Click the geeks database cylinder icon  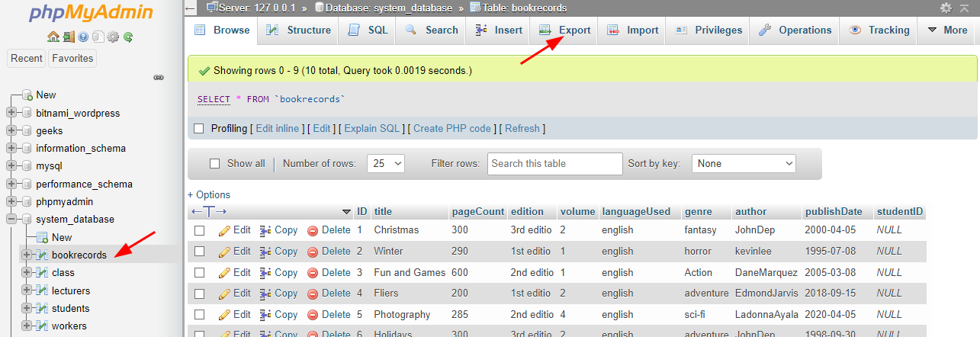27,130
